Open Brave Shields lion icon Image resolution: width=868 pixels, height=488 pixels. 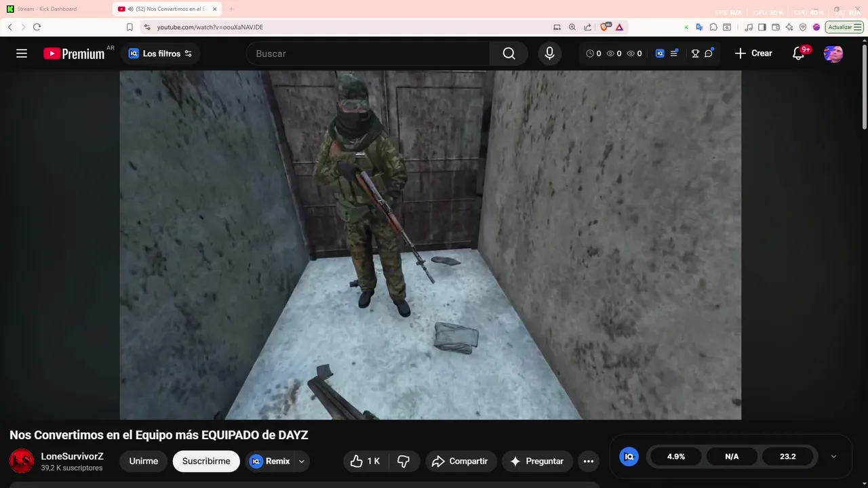(x=605, y=27)
